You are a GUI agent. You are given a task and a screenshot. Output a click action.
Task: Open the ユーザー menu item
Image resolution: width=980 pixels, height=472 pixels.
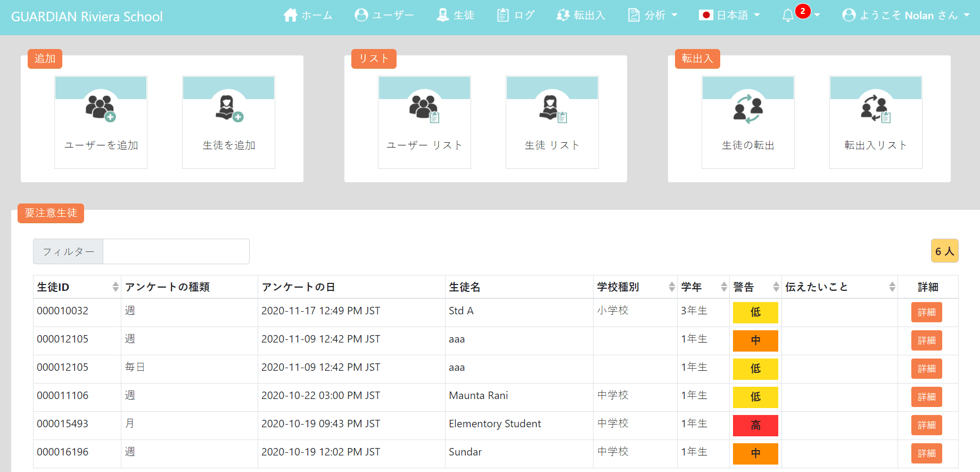(x=393, y=15)
